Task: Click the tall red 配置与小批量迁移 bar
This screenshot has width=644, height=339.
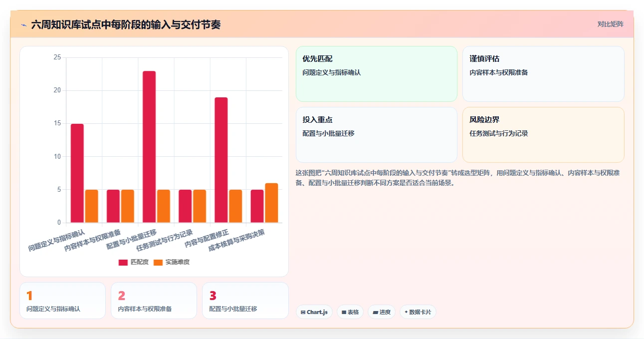Action: point(149,147)
